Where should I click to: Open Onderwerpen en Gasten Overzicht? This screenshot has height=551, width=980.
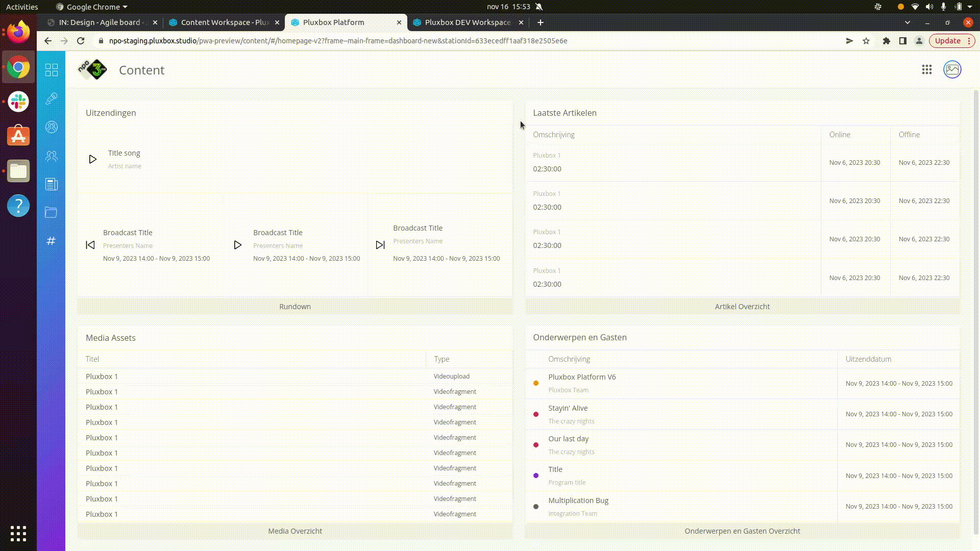(x=742, y=531)
